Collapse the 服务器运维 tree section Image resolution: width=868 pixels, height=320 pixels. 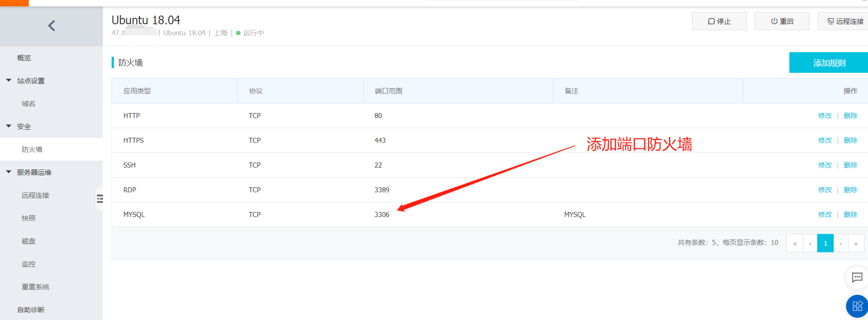9,172
